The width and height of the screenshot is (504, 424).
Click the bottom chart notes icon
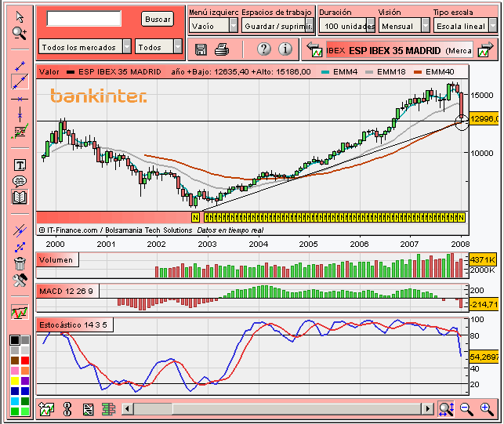(88, 409)
